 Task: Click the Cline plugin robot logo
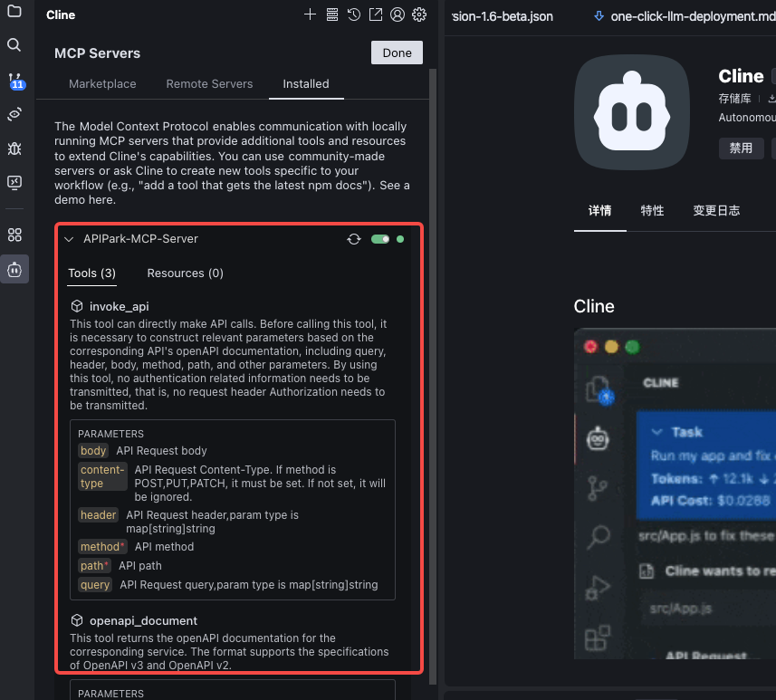coord(632,112)
